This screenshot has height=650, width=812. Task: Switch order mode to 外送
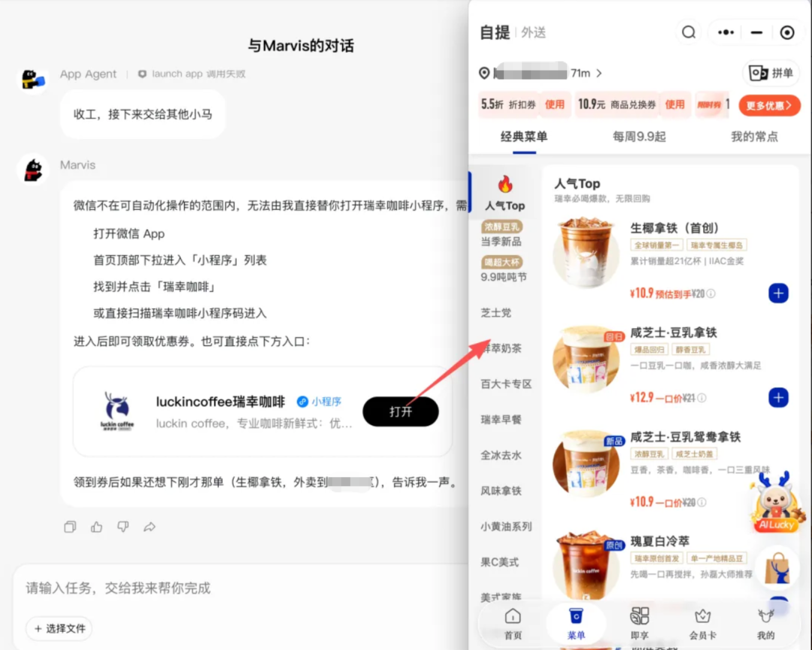tap(533, 32)
